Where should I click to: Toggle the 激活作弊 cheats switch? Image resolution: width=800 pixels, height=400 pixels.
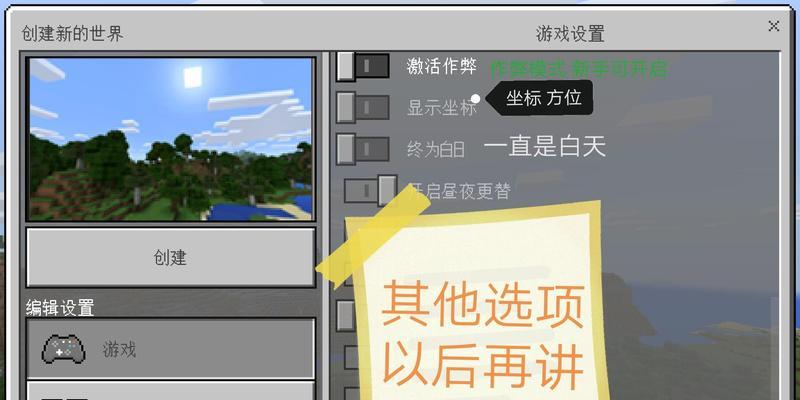tap(362, 66)
